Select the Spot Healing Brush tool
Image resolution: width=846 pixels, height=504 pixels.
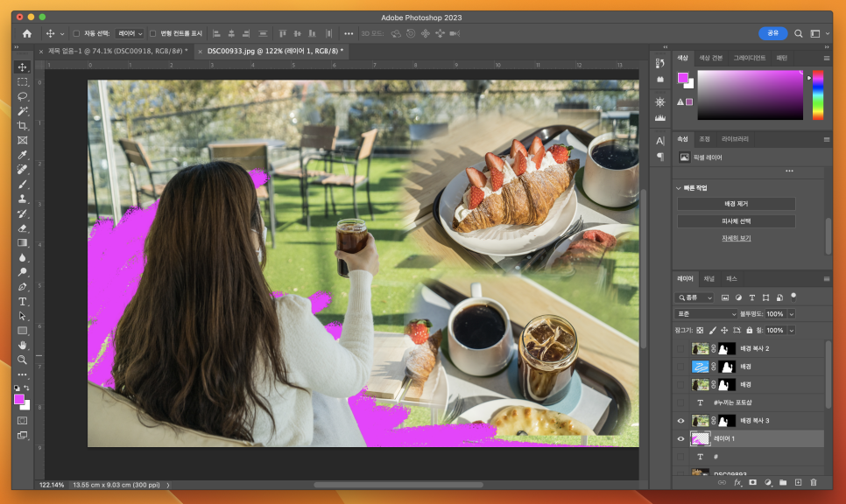point(22,170)
